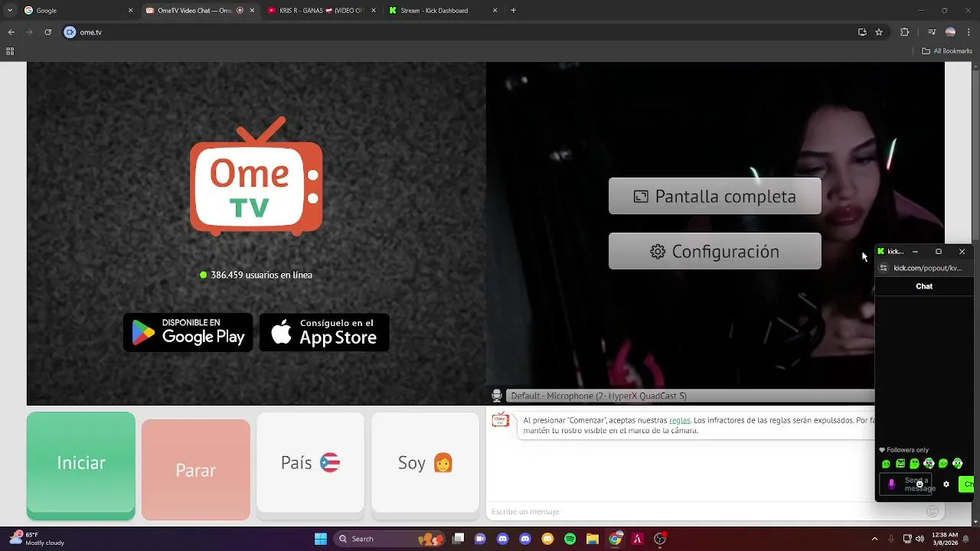The width and height of the screenshot is (980, 551).
Task: Pick the third green Kick emote
Action: pos(914,464)
